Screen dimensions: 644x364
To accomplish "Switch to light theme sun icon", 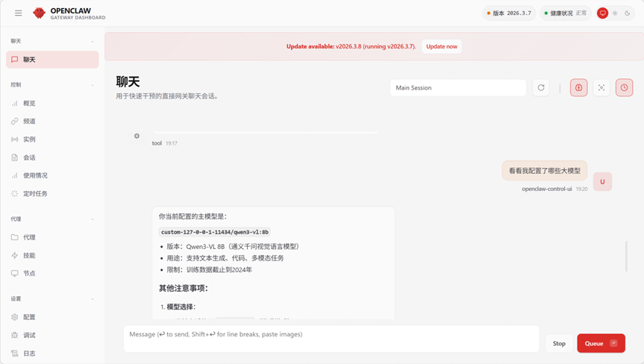I will click(x=615, y=13).
